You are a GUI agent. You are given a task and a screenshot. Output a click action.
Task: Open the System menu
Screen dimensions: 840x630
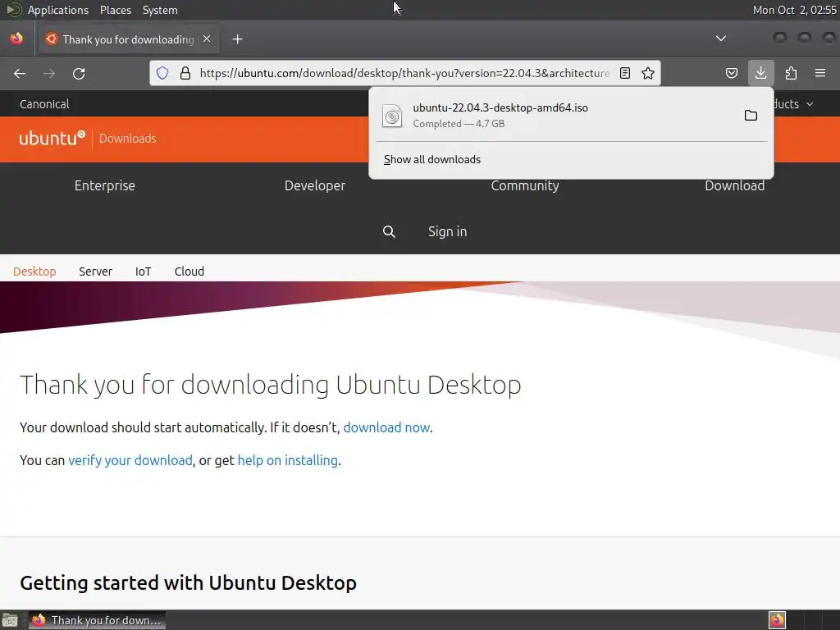160,10
